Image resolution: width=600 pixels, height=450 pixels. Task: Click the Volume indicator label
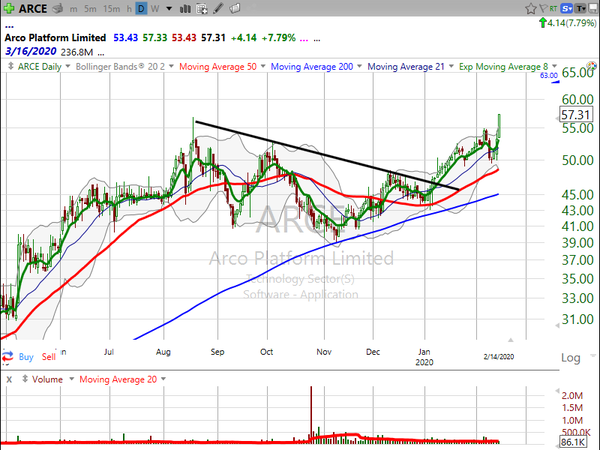(47, 380)
